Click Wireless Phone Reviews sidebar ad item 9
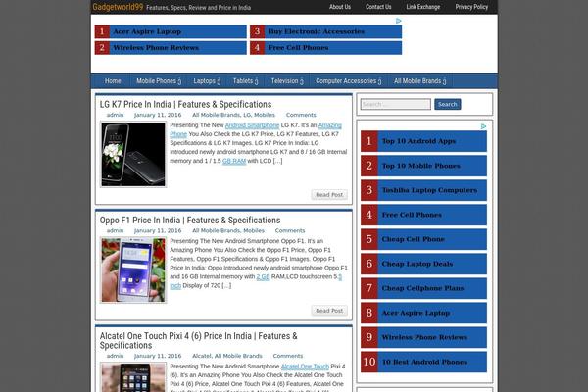Screen dimensions: 588x392 pyautogui.click(x=423, y=337)
